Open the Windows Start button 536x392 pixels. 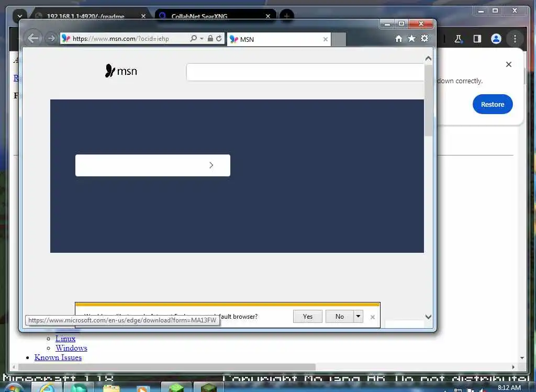14,388
